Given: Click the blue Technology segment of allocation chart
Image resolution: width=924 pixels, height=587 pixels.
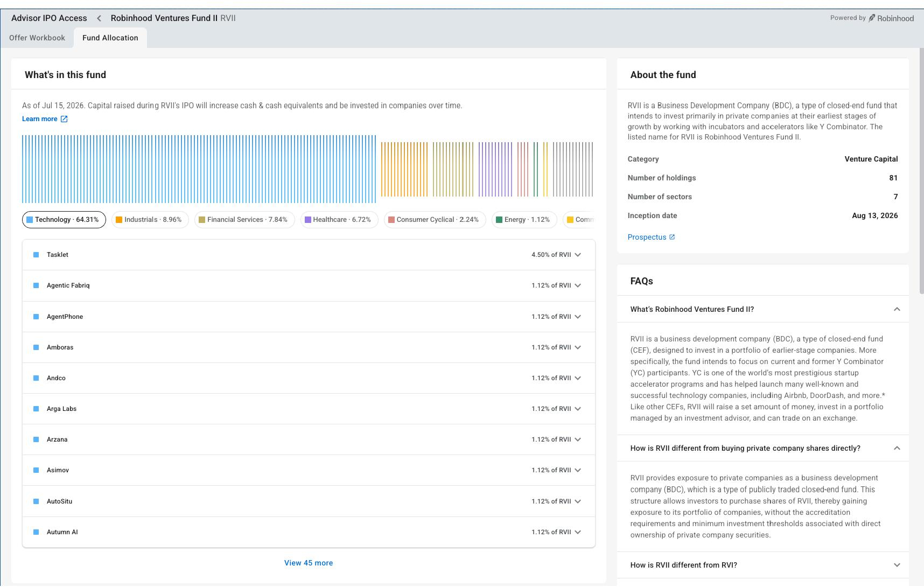Looking at the screenshot, I should (x=199, y=169).
